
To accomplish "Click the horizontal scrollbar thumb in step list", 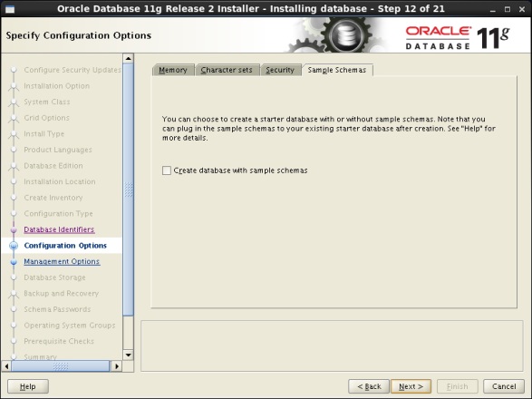I will point(61,366).
